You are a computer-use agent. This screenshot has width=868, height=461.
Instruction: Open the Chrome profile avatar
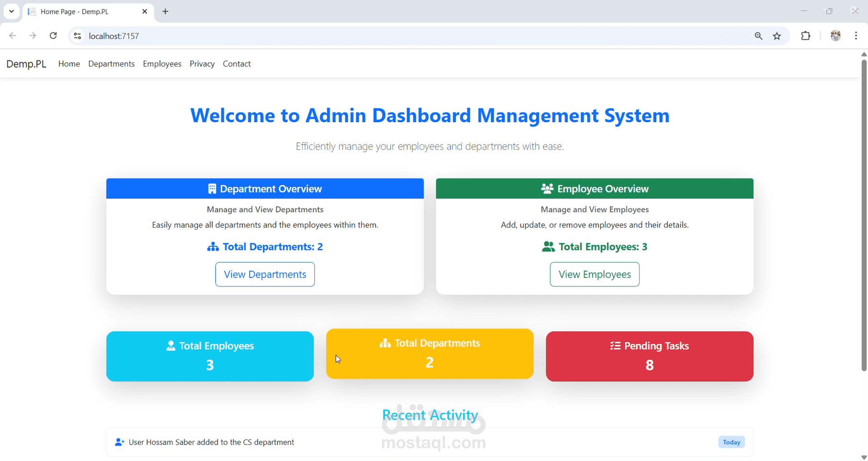click(x=835, y=36)
